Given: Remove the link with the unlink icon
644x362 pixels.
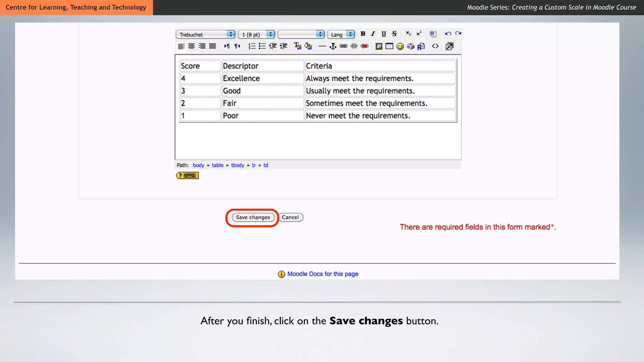Looking at the screenshot, I should pyautogui.click(x=354, y=46).
